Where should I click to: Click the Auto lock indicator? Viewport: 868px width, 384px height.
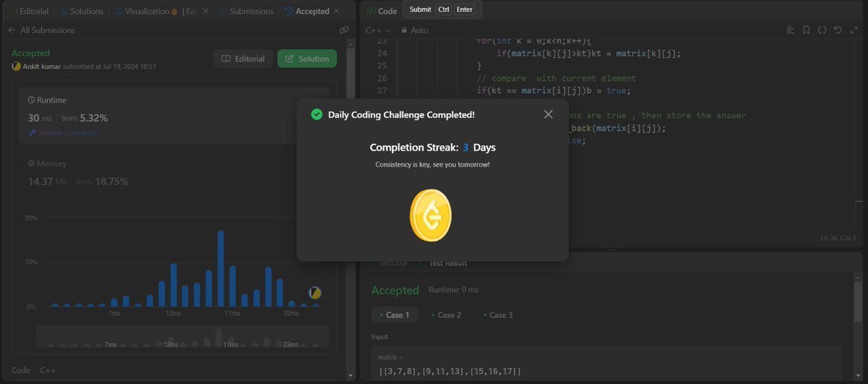414,30
